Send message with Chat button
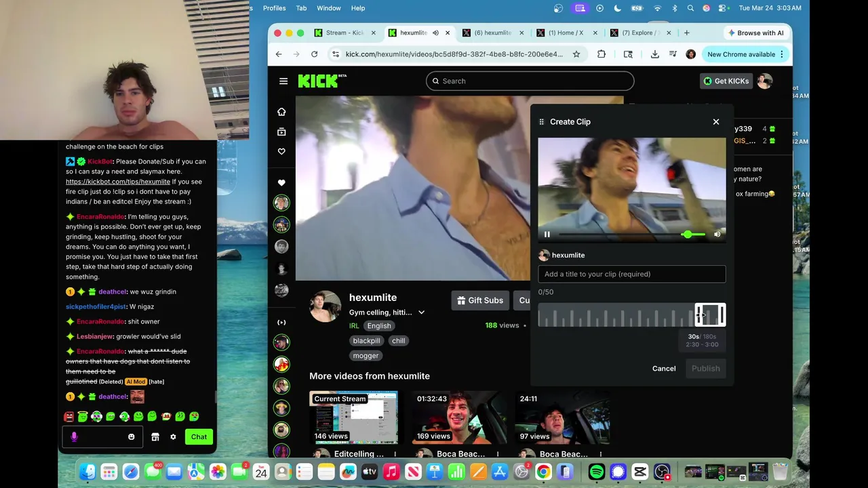 pyautogui.click(x=199, y=437)
